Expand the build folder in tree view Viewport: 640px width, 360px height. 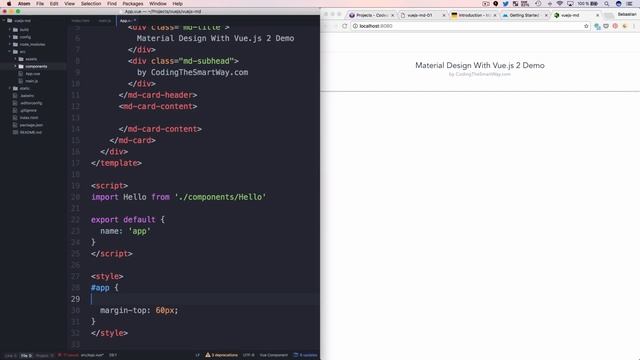(10, 30)
